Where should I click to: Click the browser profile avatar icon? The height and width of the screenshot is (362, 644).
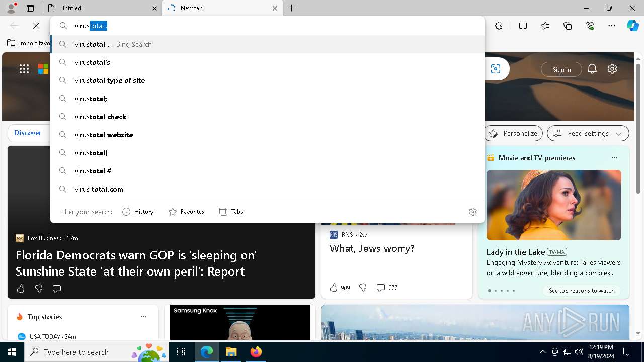(x=11, y=8)
